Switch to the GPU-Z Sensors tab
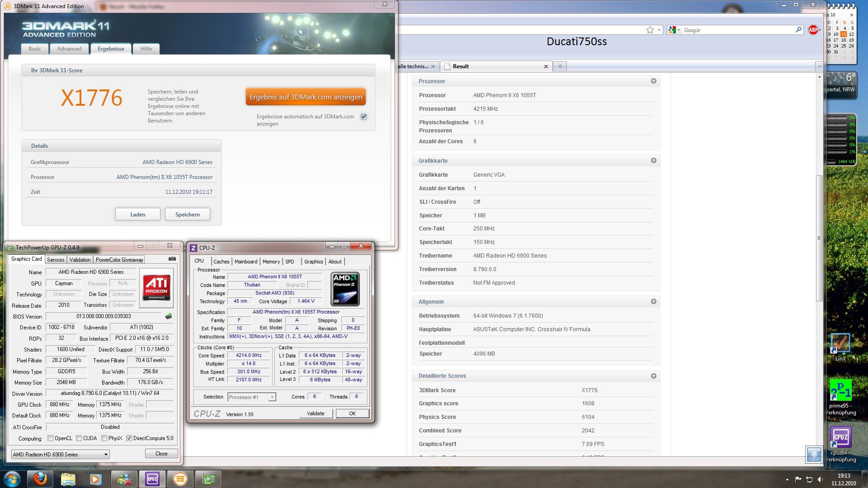Viewport: 868px width, 488px height. point(56,260)
